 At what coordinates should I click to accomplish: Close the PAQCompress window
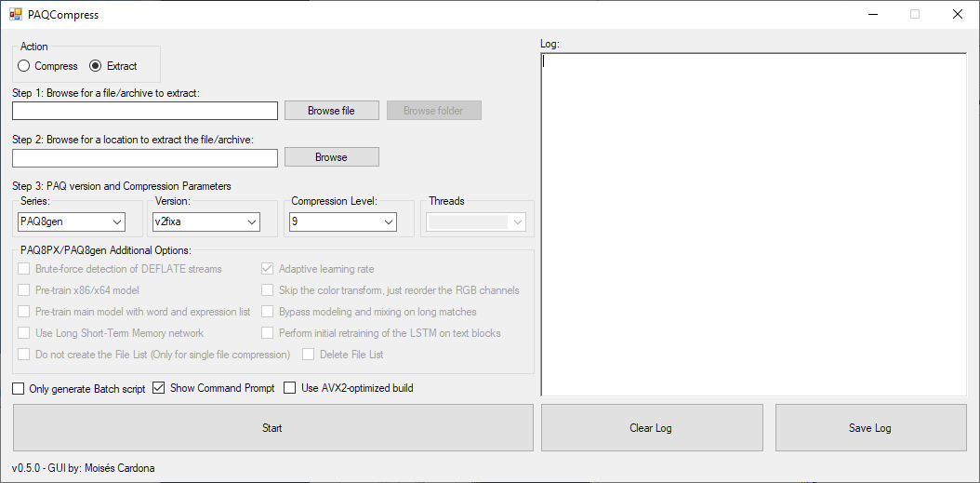[x=958, y=15]
